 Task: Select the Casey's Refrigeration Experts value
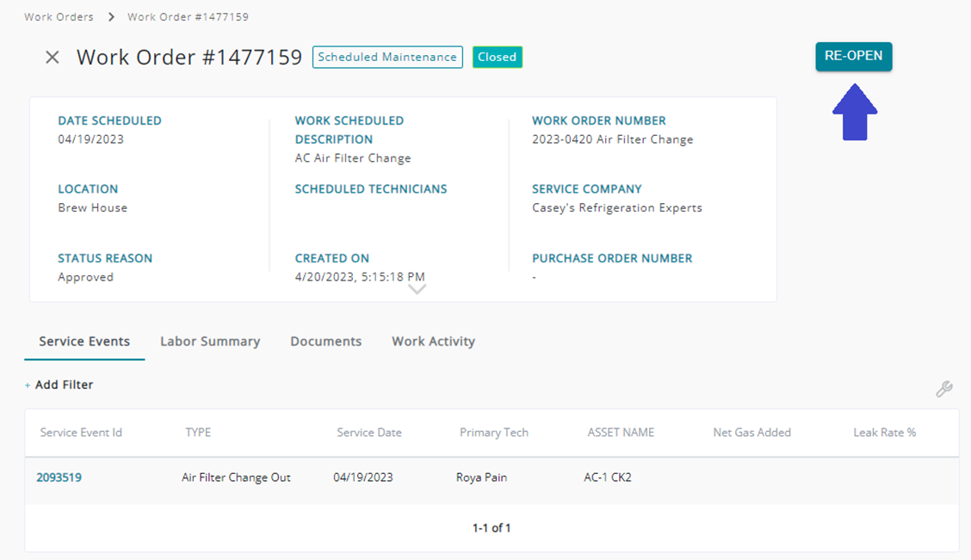click(x=617, y=208)
